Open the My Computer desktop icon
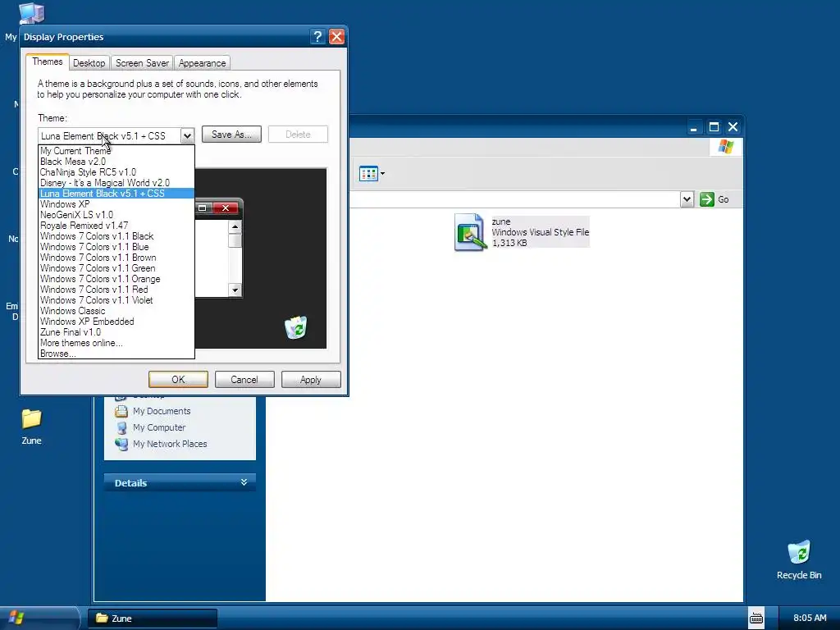 [32, 14]
